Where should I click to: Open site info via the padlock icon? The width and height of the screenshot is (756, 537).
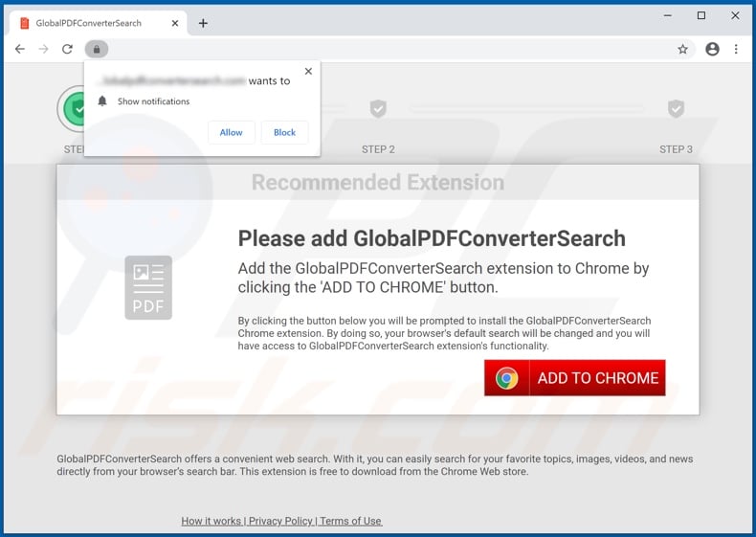(x=97, y=49)
